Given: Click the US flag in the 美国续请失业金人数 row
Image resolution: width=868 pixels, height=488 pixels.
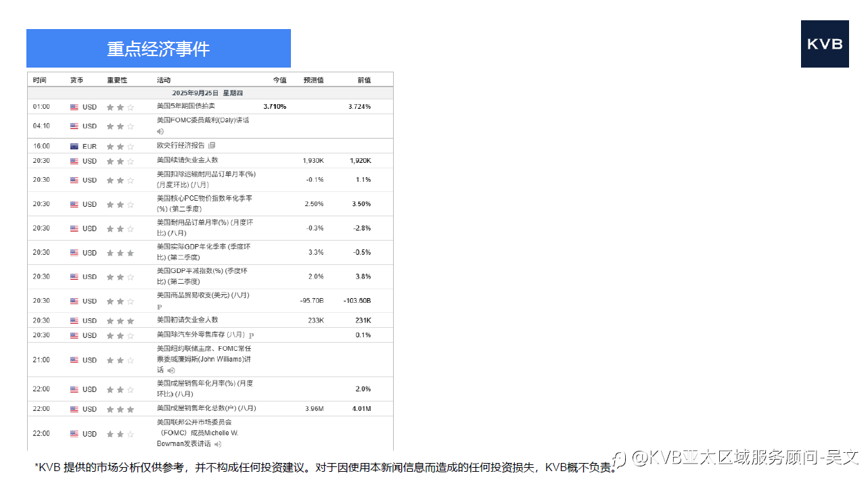Looking at the screenshot, I should pos(74,161).
